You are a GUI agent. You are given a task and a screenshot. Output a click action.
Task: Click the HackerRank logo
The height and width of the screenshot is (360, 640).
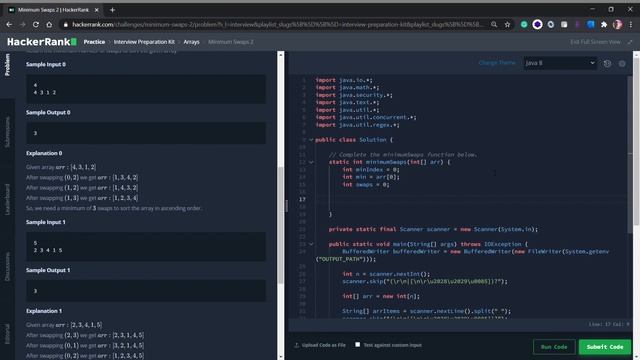tap(42, 42)
